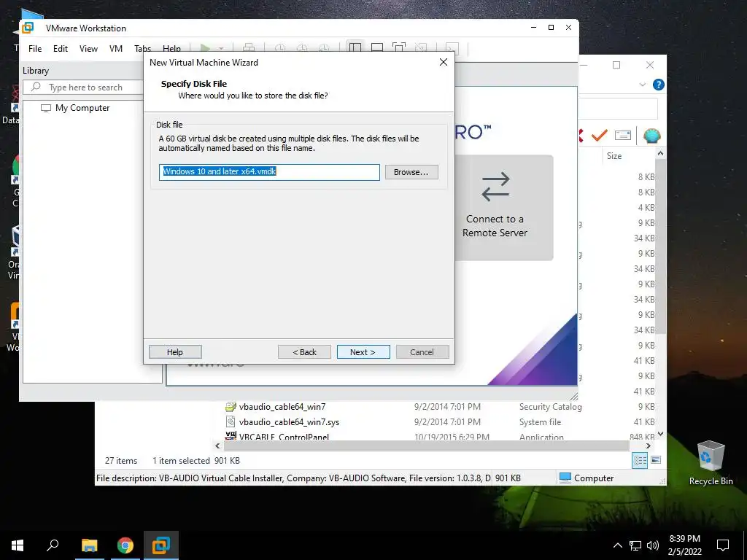Click Computer in the Explorer status bar
This screenshot has width=747, height=560.
tap(586, 478)
